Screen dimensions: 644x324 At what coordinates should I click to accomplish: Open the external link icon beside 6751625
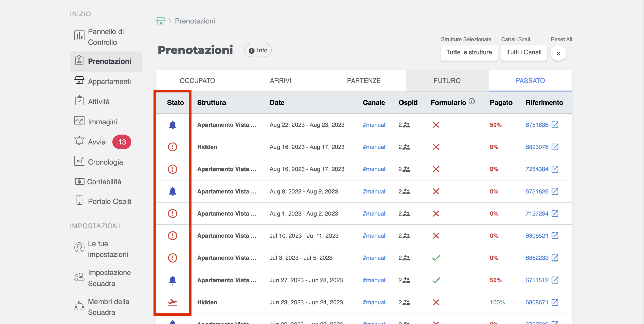[555, 192]
